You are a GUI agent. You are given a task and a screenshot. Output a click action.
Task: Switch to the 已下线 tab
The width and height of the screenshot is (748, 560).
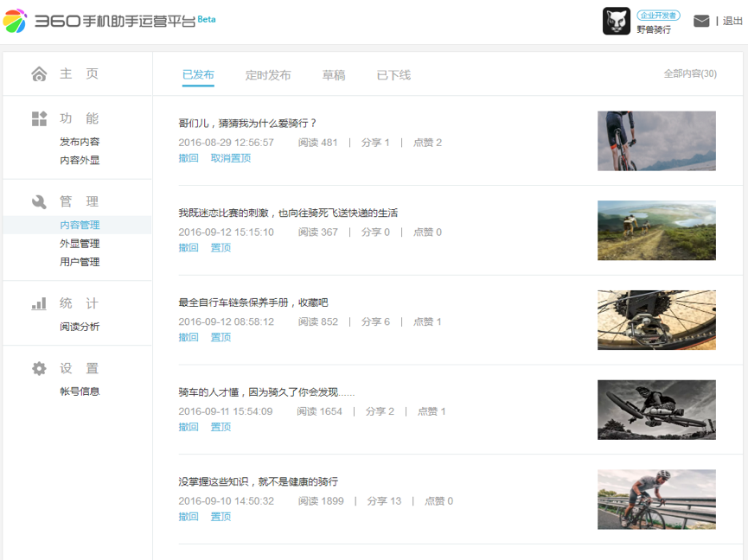tap(393, 75)
